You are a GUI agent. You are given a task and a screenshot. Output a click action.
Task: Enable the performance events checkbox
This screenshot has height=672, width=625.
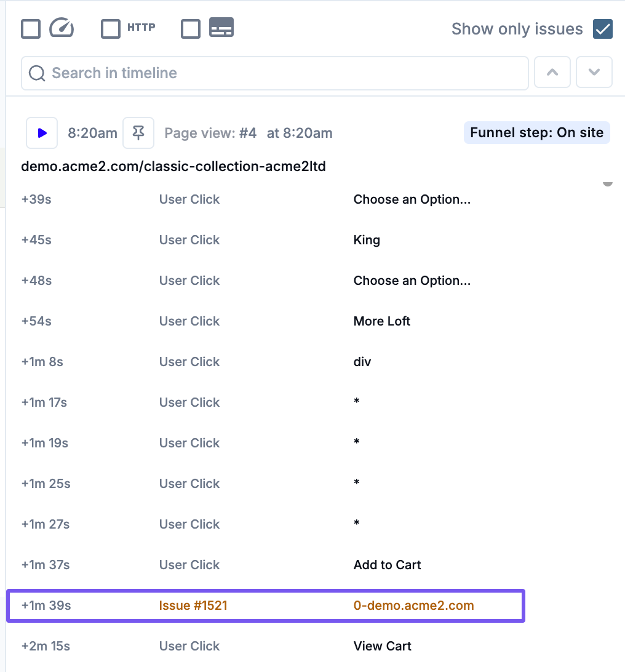(31, 29)
